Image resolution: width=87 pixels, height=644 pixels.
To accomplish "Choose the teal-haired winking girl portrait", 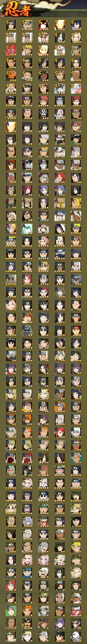I will pos(76,458).
